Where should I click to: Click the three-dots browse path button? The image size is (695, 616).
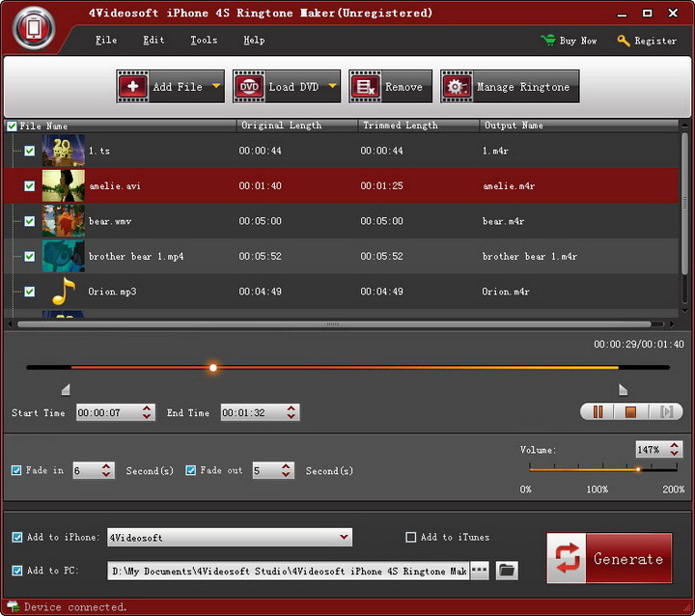coord(479,571)
